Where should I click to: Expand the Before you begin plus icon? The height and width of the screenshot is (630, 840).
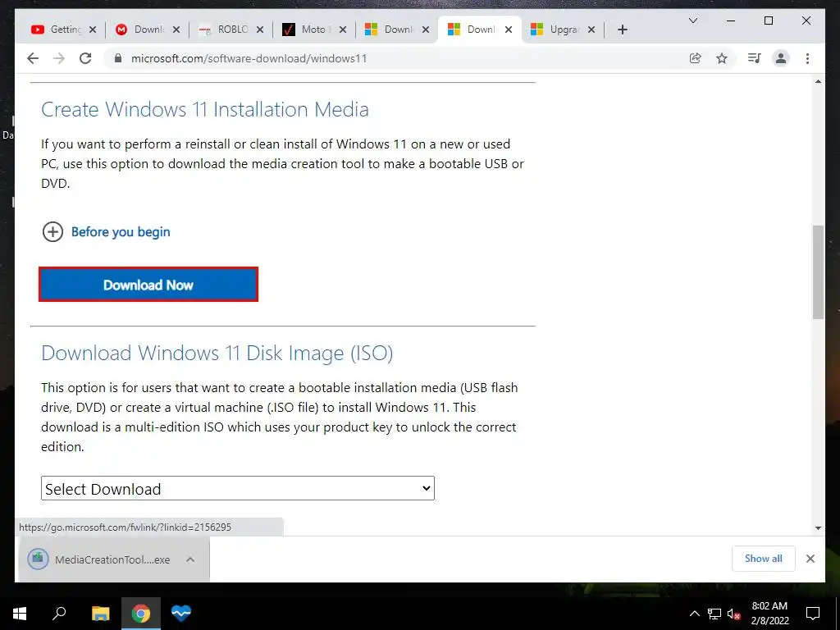pos(52,232)
